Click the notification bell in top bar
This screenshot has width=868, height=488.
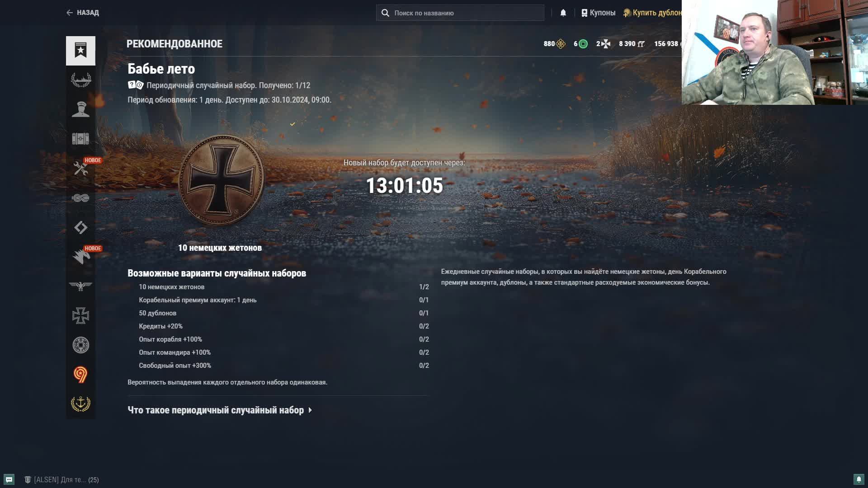point(563,13)
